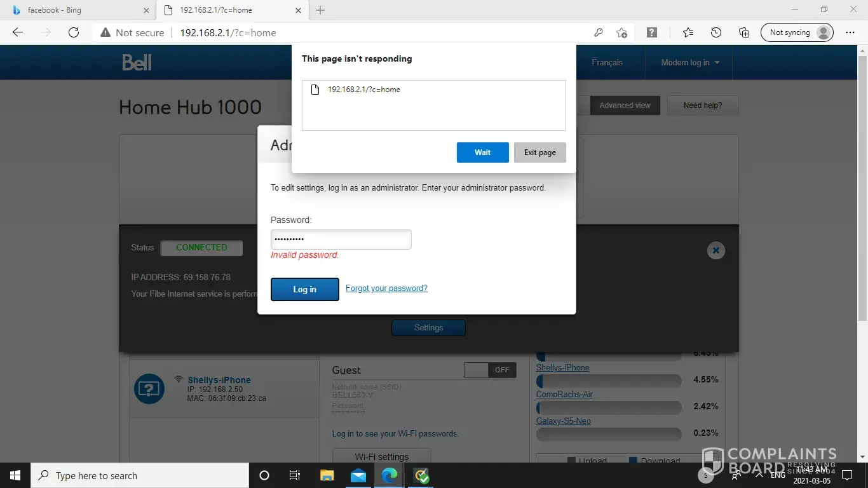Click the 2.42% usage bar under CompRachs-Air
868x488 pixels.
[609, 407]
